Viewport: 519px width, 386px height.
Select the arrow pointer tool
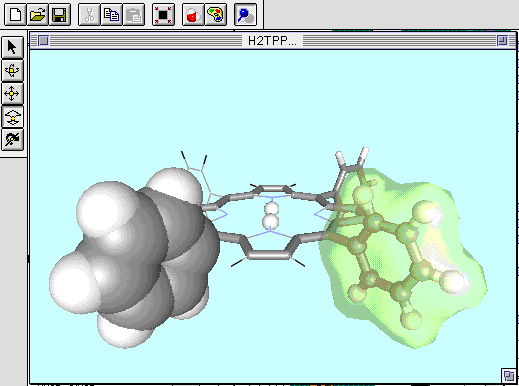pos(12,47)
